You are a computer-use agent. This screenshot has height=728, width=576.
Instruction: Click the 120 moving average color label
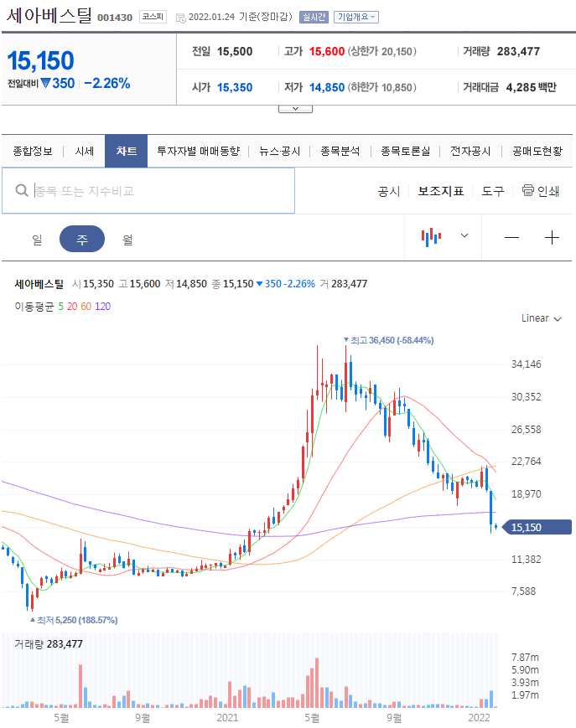coord(102,307)
